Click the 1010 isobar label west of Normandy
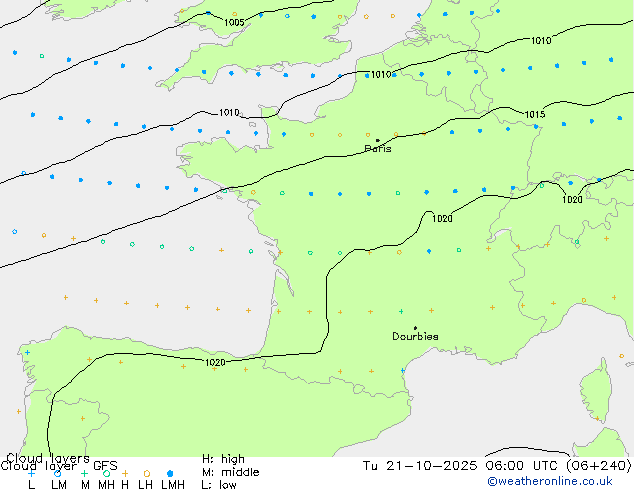Screen dimensions: 634x490 [x=229, y=112]
